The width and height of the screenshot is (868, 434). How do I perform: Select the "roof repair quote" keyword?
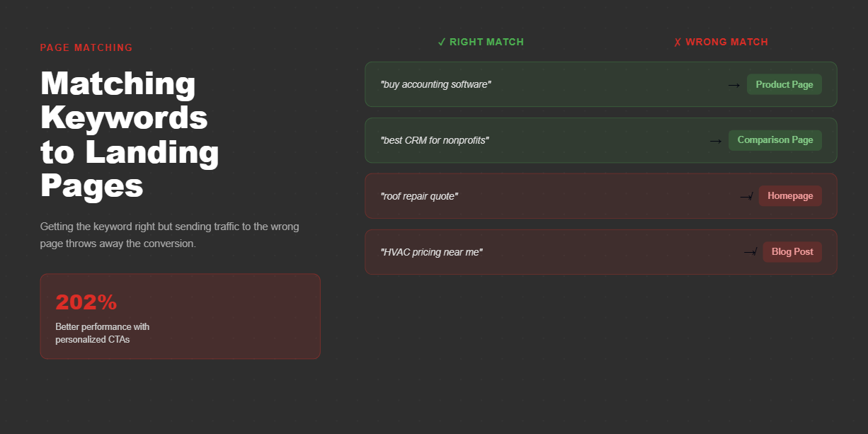click(419, 196)
